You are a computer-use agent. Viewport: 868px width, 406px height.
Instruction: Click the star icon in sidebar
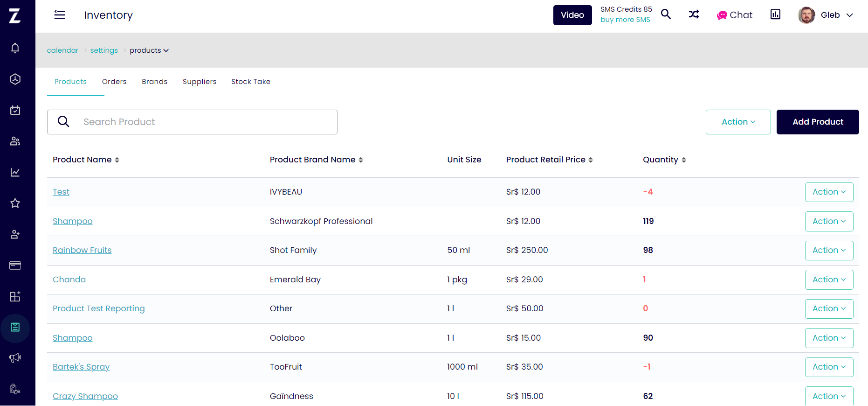[x=15, y=203]
